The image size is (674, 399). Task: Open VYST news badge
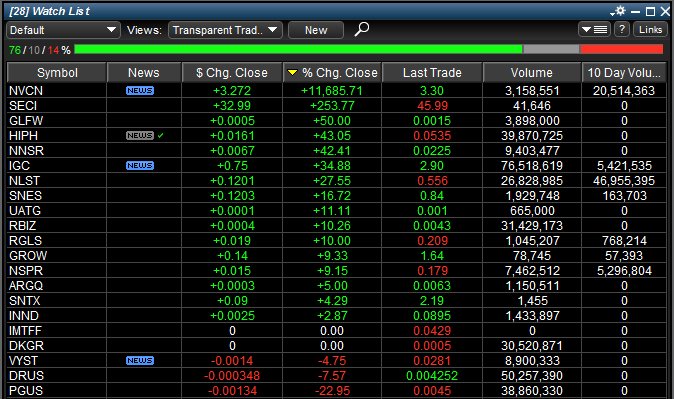click(x=140, y=360)
